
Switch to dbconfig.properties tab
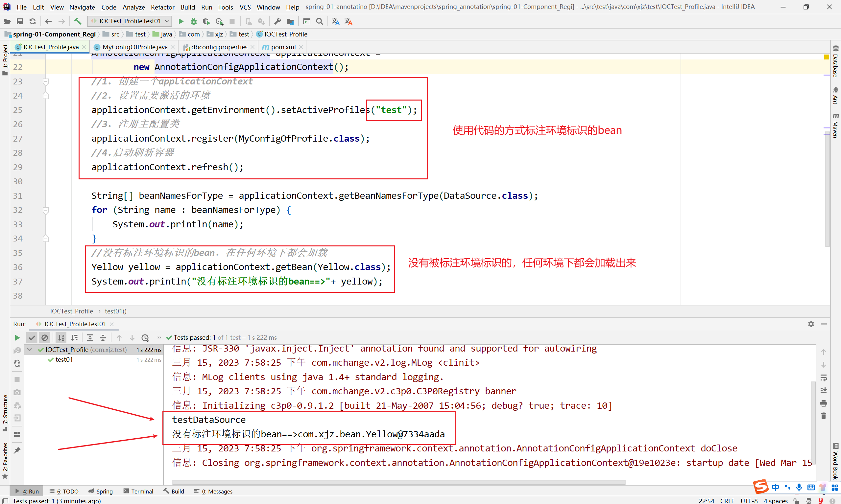pyautogui.click(x=219, y=47)
